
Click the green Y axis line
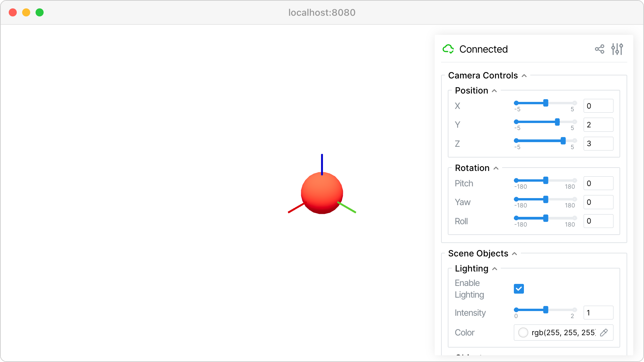click(x=347, y=207)
